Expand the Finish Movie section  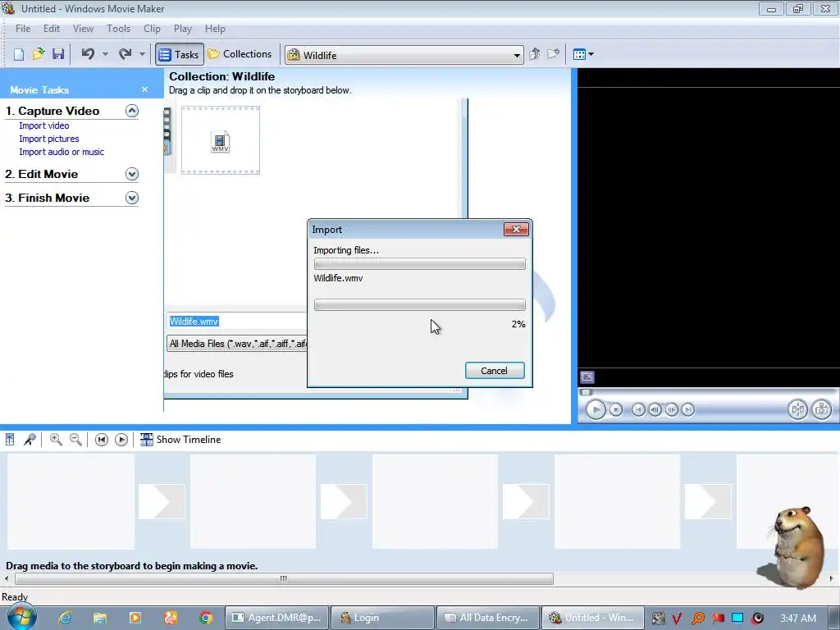pyautogui.click(x=132, y=198)
